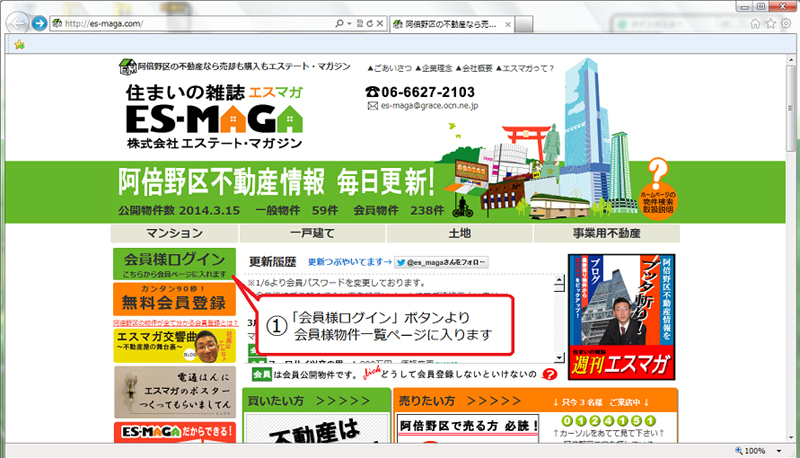This screenshot has width=800, height=458.
Task: Open the zoom level 100% dropdown
Action: (779, 450)
